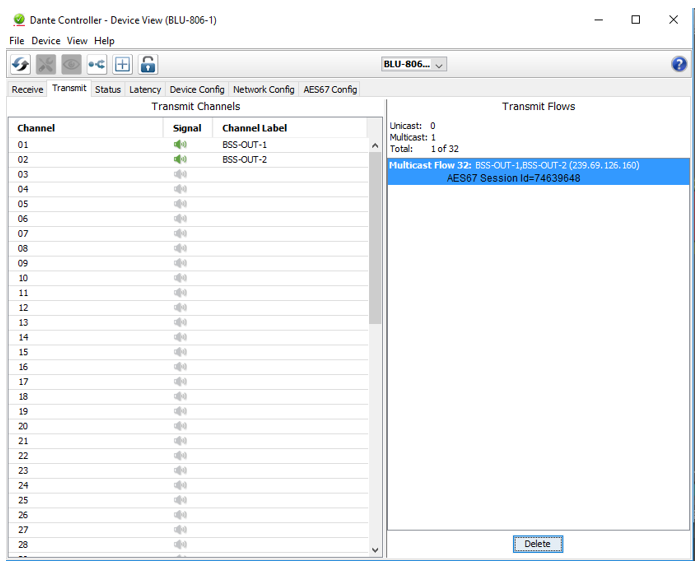698x568 pixels.
Task: Click the plus box toolbar icon
Action: click(x=122, y=65)
